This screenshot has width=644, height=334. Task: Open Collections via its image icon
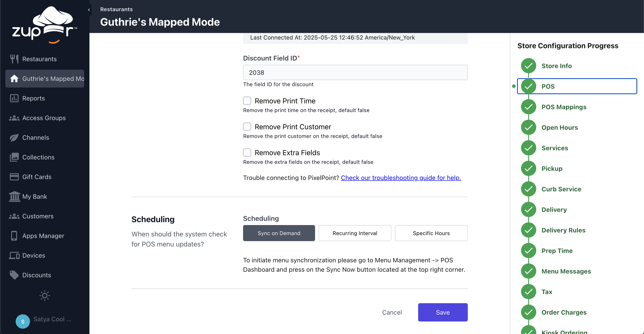click(14, 157)
